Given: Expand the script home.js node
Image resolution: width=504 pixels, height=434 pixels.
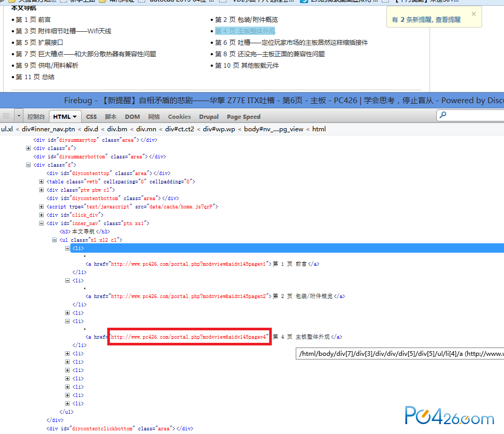Looking at the screenshot, I should [x=41, y=206].
